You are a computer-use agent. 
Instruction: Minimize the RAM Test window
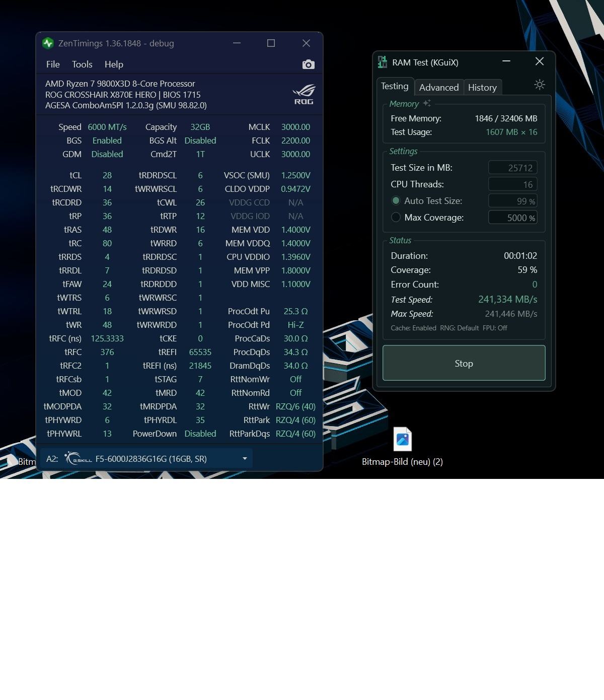(506, 61)
